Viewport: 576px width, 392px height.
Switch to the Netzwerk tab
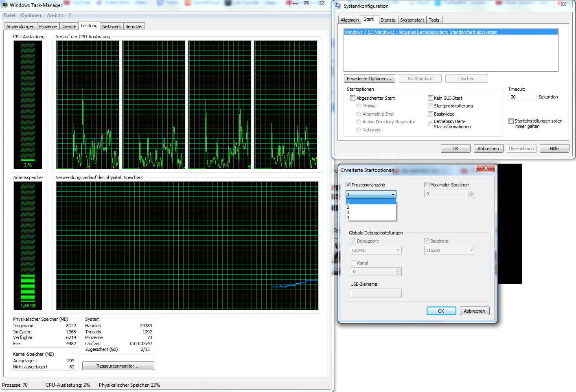[112, 26]
